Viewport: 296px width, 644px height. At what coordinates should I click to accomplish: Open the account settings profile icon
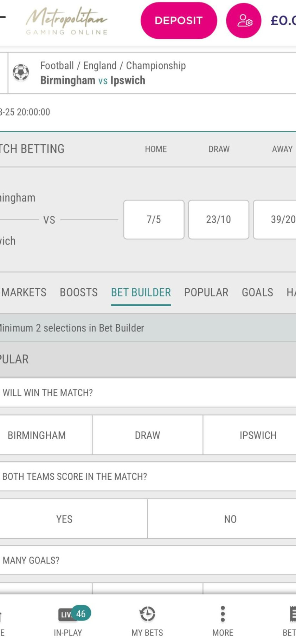pos(243,21)
